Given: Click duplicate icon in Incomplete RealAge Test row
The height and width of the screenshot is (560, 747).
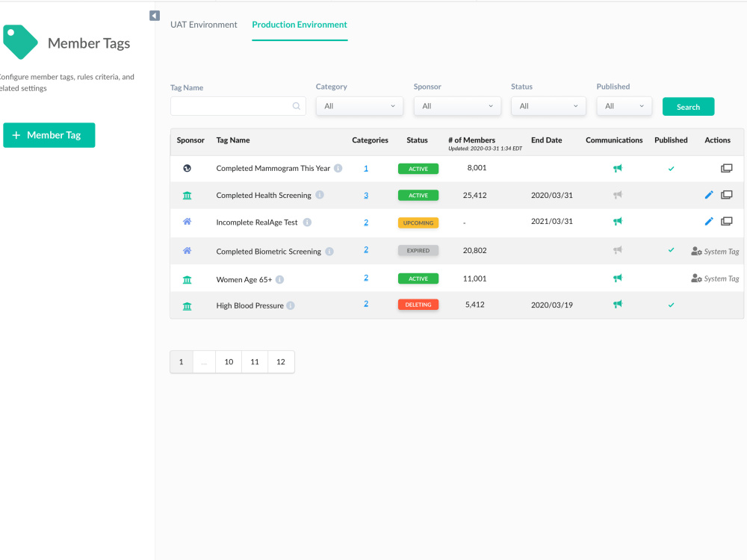Looking at the screenshot, I should (727, 222).
